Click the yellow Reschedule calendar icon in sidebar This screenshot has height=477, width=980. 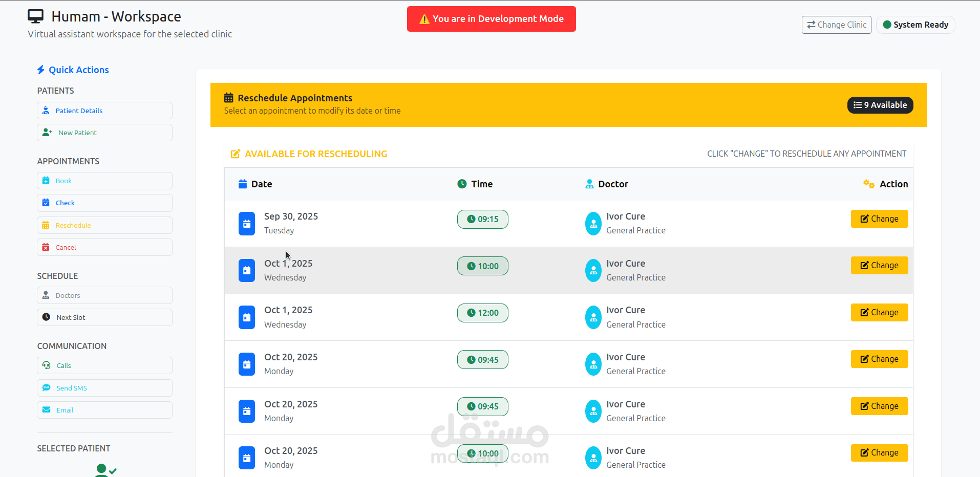tap(46, 225)
